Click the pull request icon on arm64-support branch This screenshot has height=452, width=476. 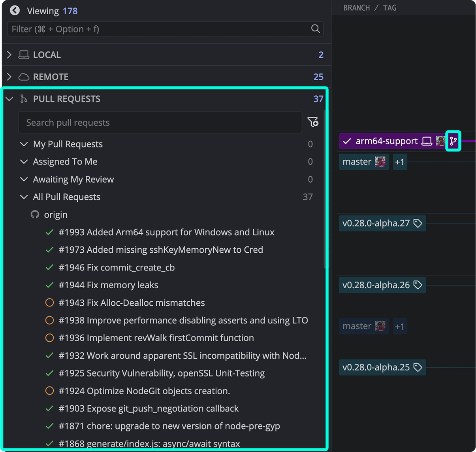tap(453, 141)
